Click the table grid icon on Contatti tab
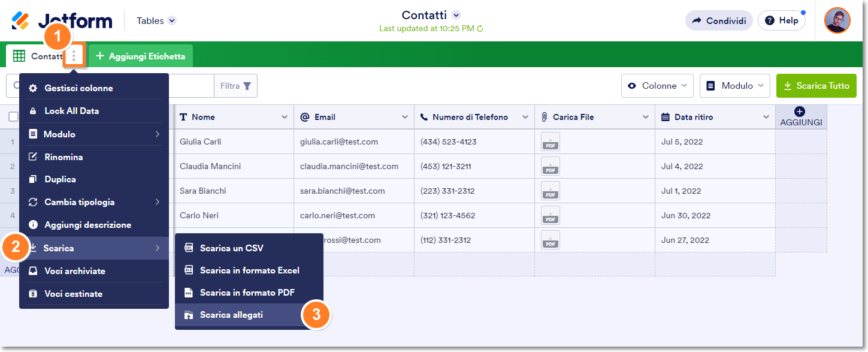The width and height of the screenshot is (868, 352). coord(19,56)
